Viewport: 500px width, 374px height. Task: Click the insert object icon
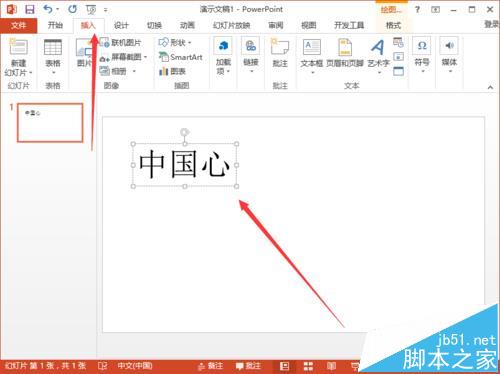(398, 71)
